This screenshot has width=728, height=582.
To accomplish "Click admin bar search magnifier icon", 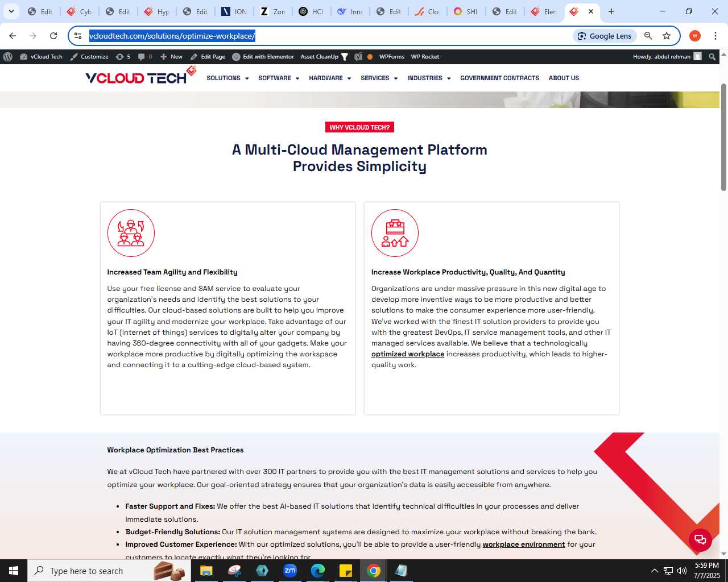I will tap(712, 57).
